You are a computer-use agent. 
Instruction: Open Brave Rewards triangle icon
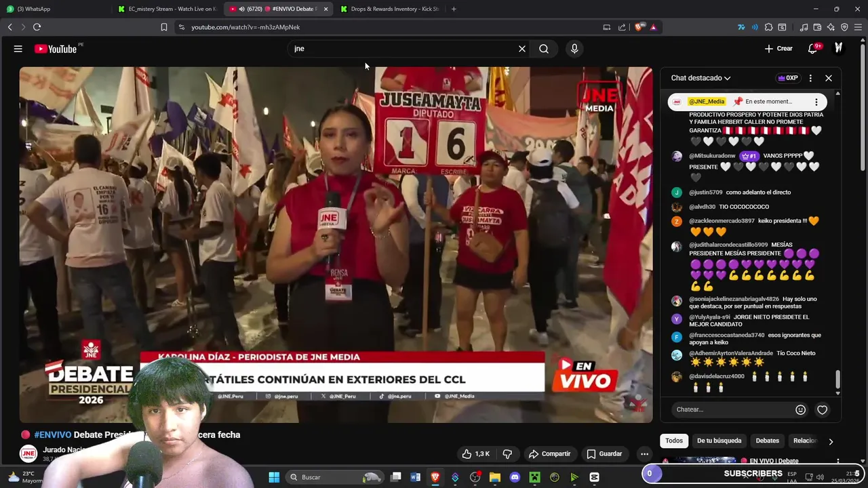pyautogui.click(x=653, y=27)
